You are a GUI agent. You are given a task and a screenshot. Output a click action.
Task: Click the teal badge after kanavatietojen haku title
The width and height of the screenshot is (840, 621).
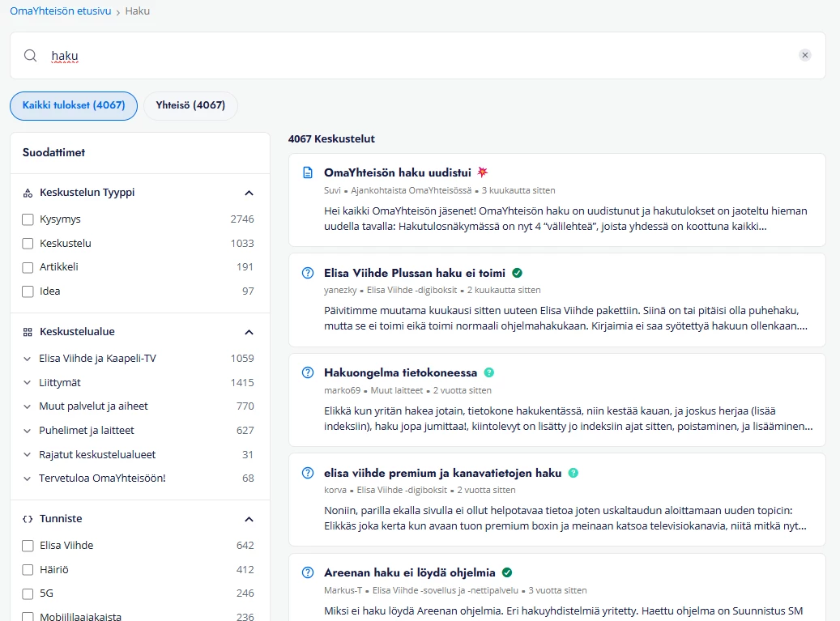(574, 473)
